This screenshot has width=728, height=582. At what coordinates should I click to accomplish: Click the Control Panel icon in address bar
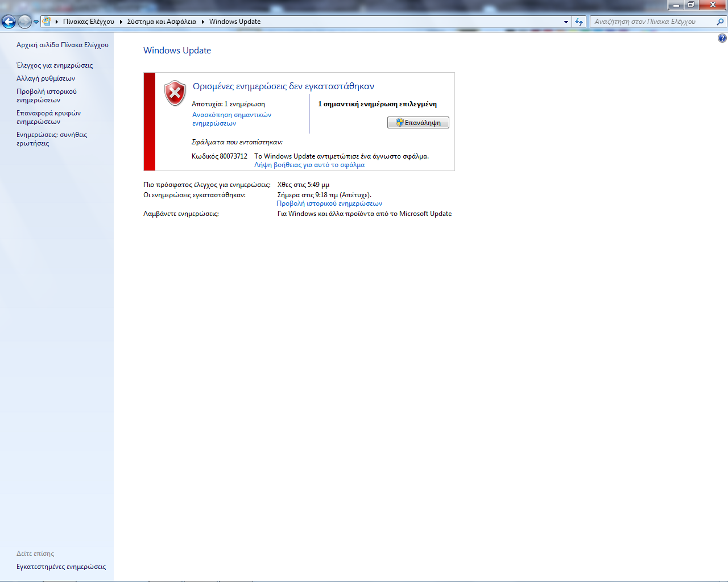[47, 22]
